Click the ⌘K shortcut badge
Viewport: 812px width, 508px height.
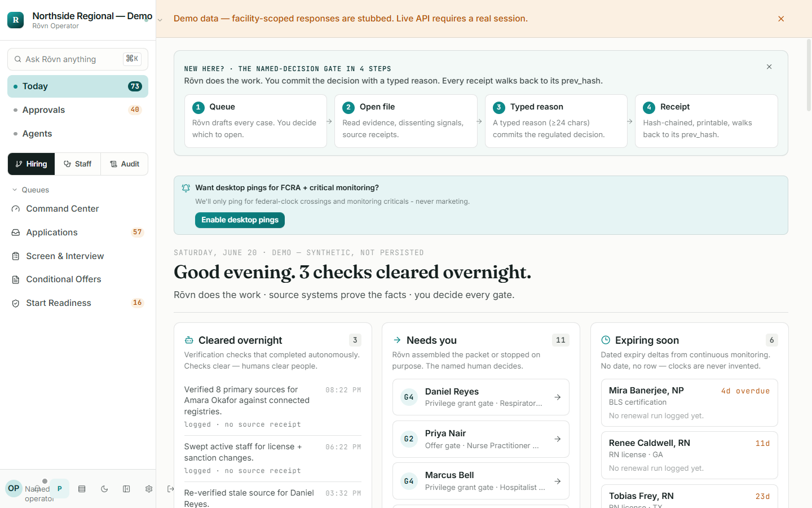click(132, 59)
